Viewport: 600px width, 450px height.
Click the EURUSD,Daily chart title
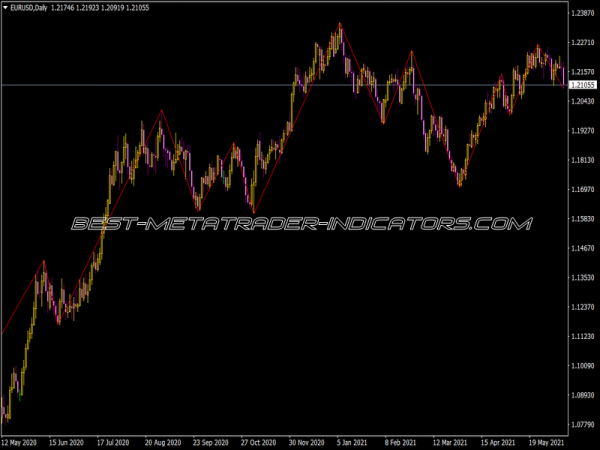pyautogui.click(x=29, y=7)
